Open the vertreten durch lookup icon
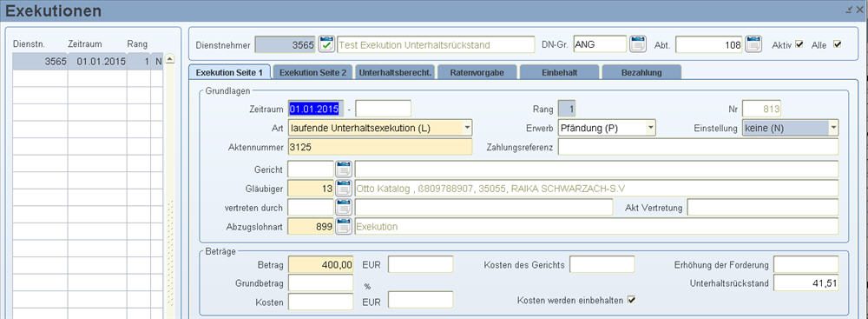The image size is (868, 319). click(344, 208)
